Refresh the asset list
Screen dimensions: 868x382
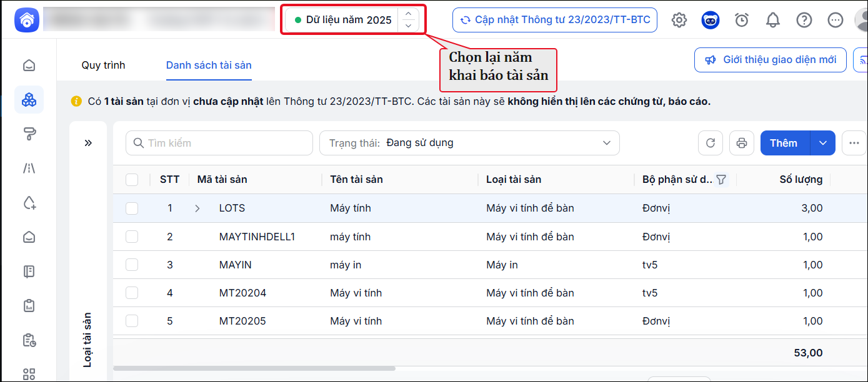pyautogui.click(x=711, y=143)
